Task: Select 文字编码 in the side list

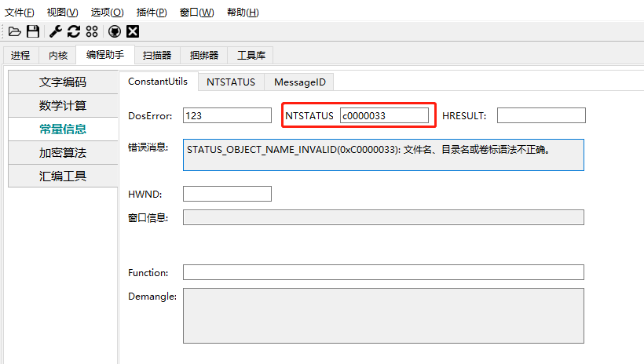Action: tap(63, 82)
